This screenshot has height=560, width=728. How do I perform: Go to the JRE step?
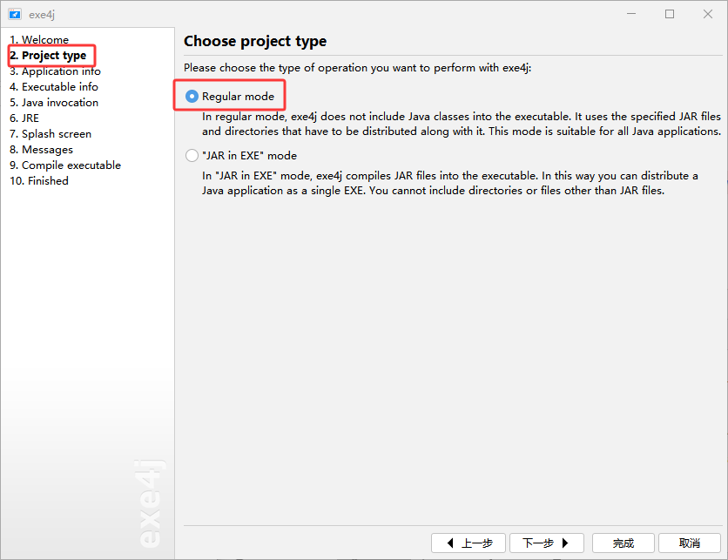[24, 118]
